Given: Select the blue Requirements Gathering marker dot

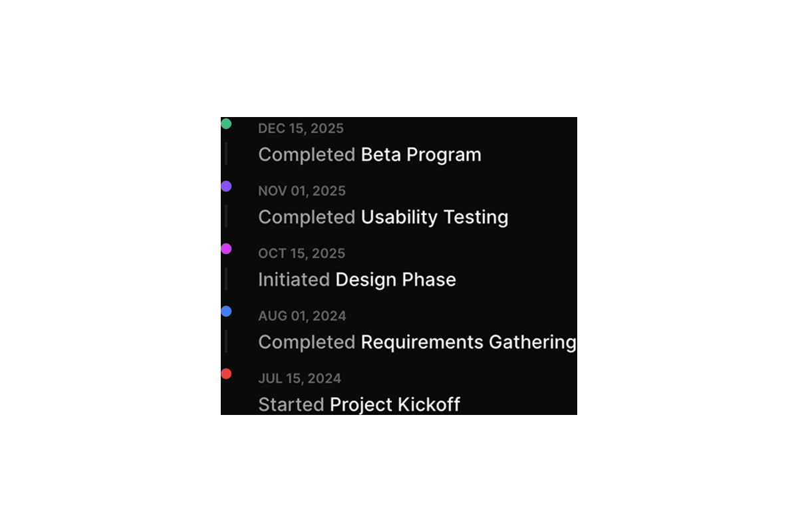Looking at the screenshot, I should click(x=226, y=311).
